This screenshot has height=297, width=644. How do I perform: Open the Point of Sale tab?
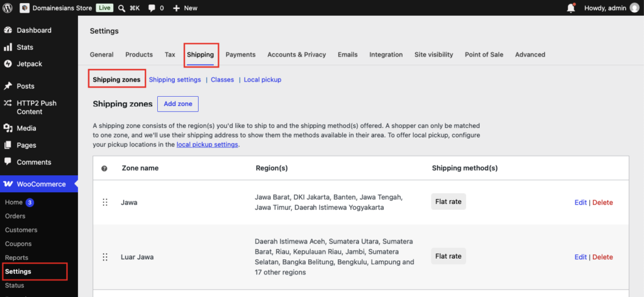click(x=484, y=55)
